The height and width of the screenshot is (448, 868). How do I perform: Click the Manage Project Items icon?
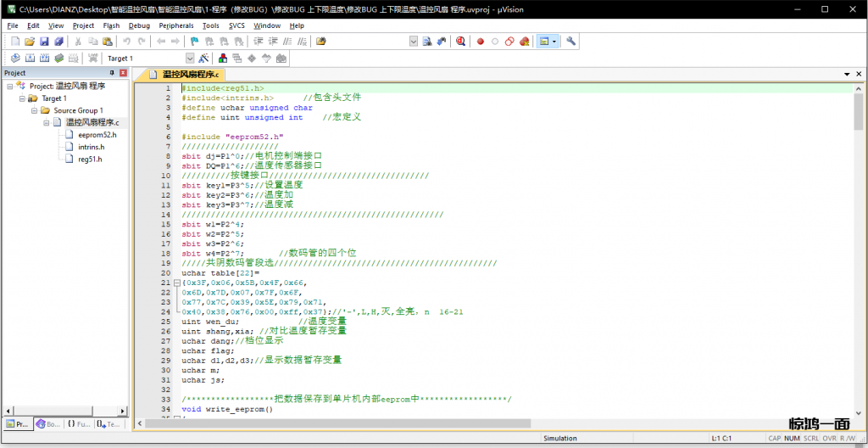tap(224, 58)
